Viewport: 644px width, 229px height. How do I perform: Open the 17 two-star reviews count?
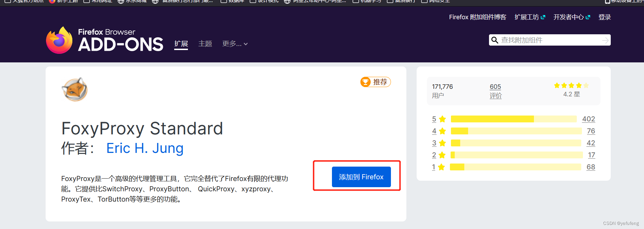point(592,155)
